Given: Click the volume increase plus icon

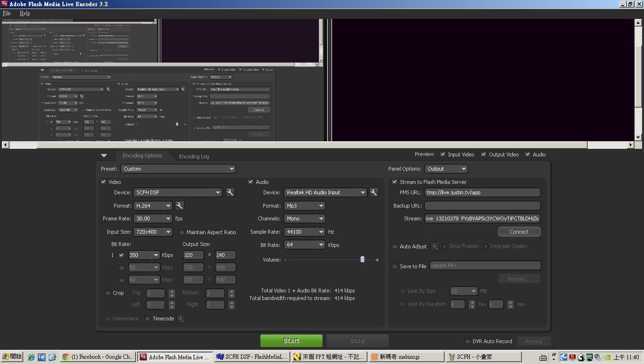Looking at the screenshot, I should tap(377, 260).
